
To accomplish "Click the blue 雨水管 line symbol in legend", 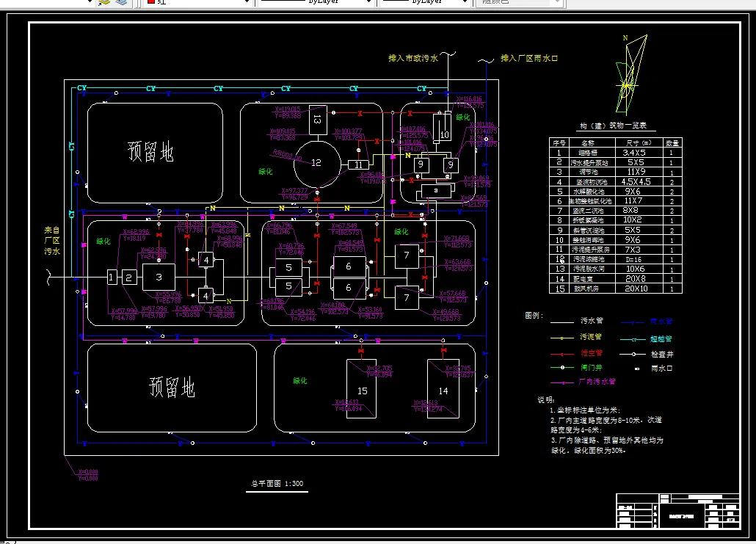I will click(x=631, y=322).
